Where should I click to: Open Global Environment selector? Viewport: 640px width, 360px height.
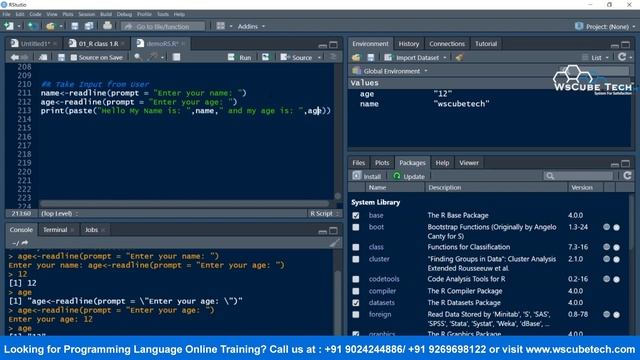(x=390, y=71)
